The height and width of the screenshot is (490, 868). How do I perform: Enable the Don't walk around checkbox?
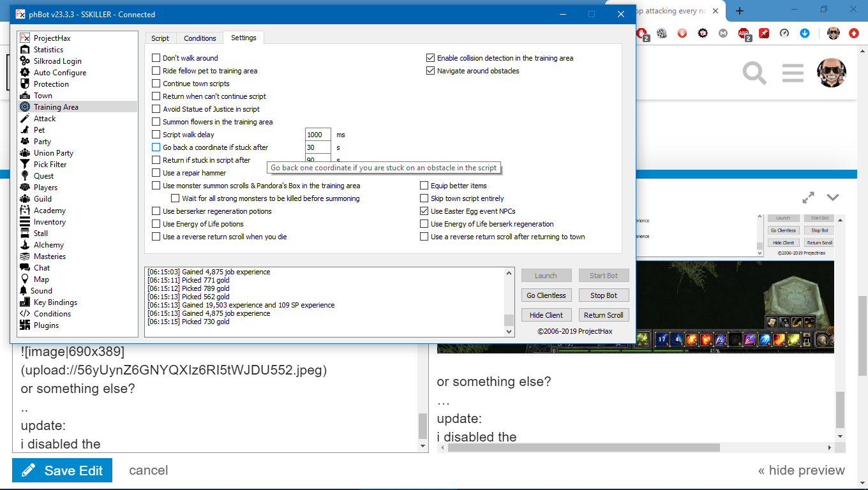pos(156,58)
